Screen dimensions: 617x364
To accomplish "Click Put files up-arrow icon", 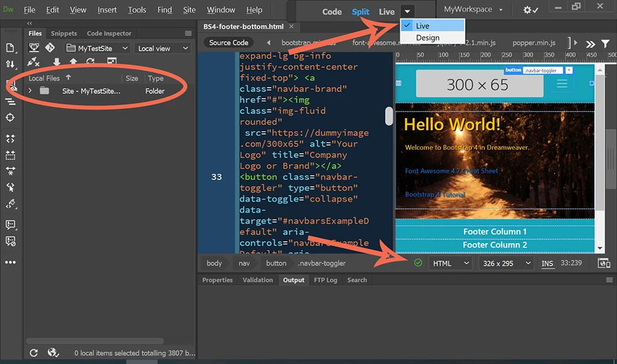I will pyautogui.click(x=73, y=62).
